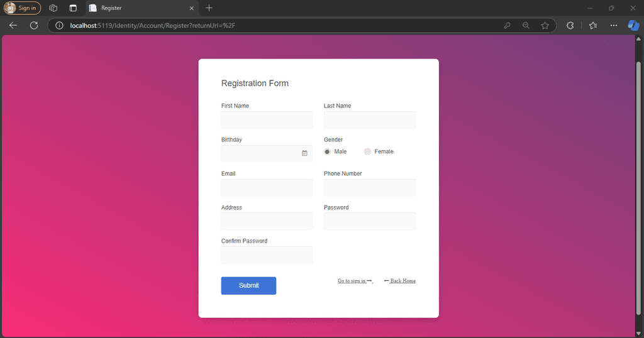Focus the Phone Number field
This screenshot has width=644, height=338.
tap(370, 188)
